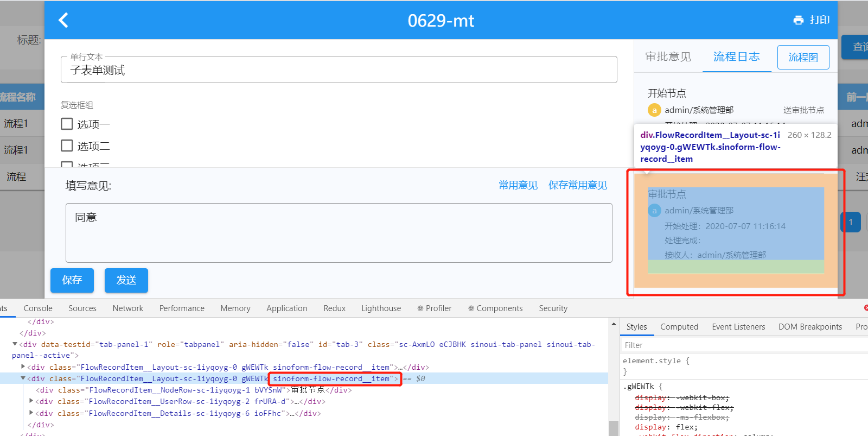
Task: Click the 复选框组 label
Action: [x=77, y=105]
